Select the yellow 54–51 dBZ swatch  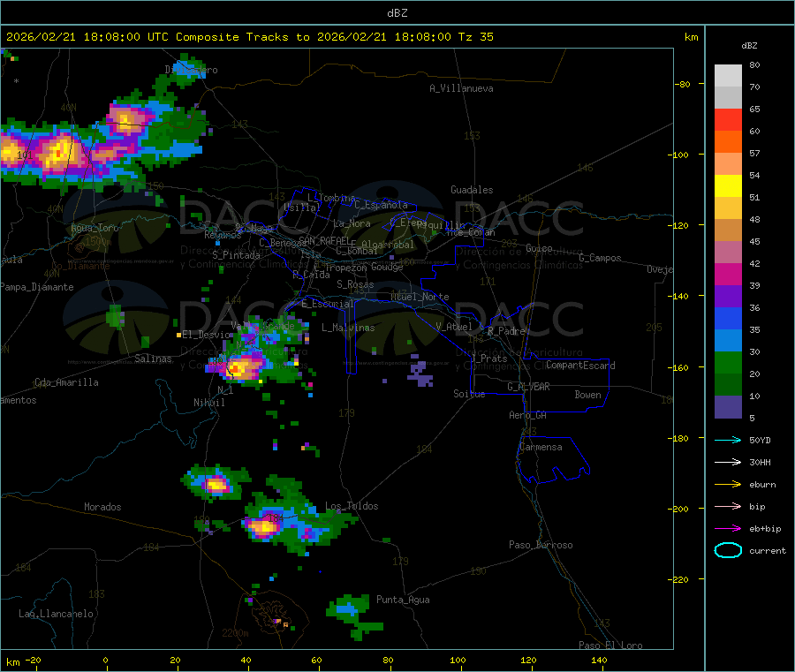(x=728, y=186)
